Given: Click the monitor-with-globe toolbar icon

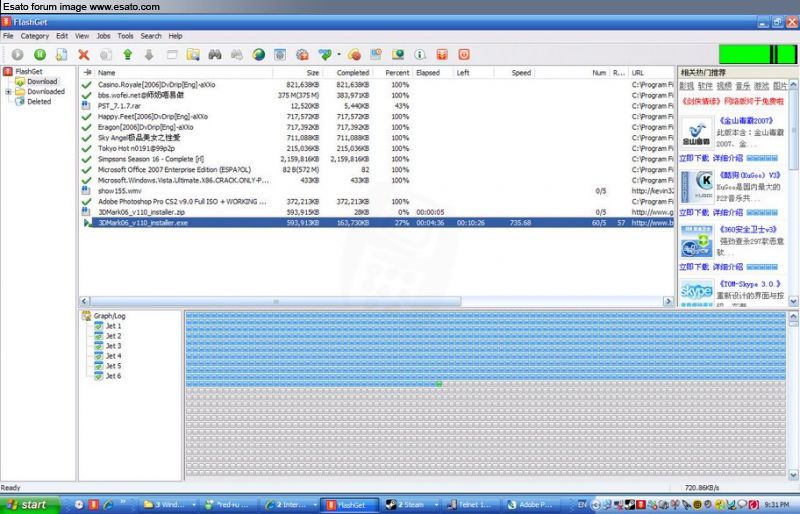Looking at the screenshot, I should [398, 54].
